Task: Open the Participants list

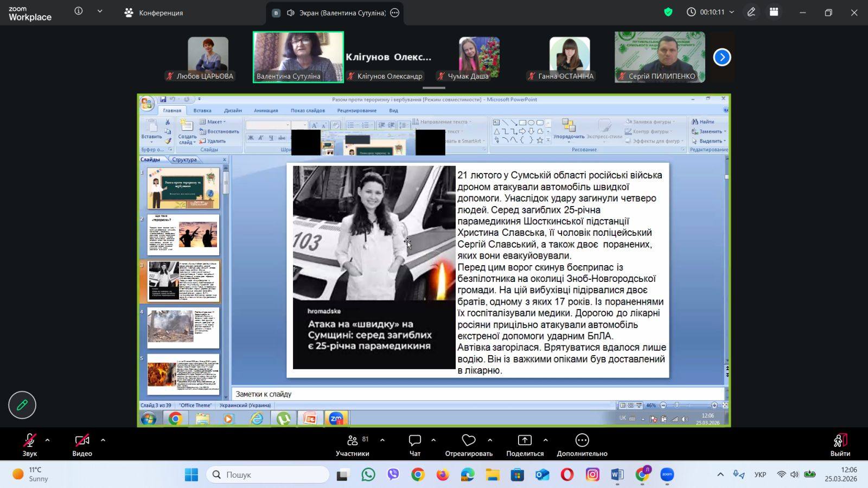Action: tap(353, 441)
